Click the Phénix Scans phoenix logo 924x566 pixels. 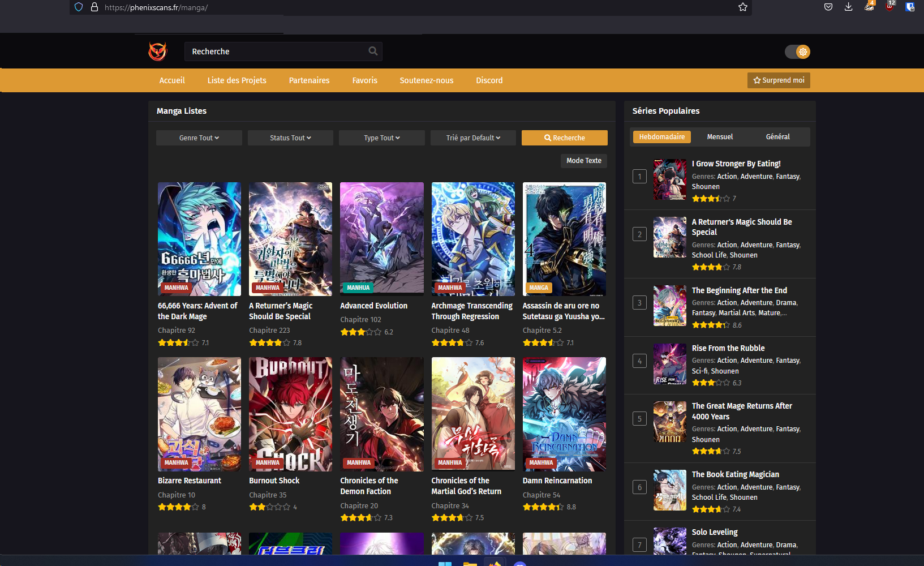coord(157,51)
